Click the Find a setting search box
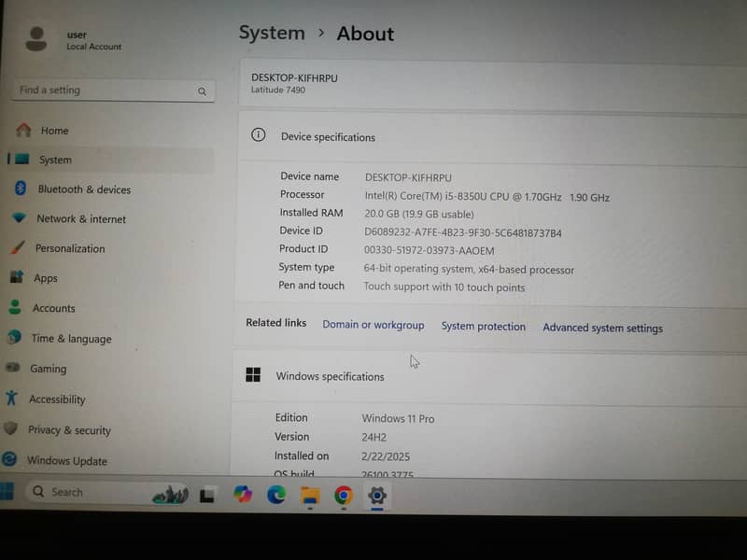 pyautogui.click(x=113, y=91)
